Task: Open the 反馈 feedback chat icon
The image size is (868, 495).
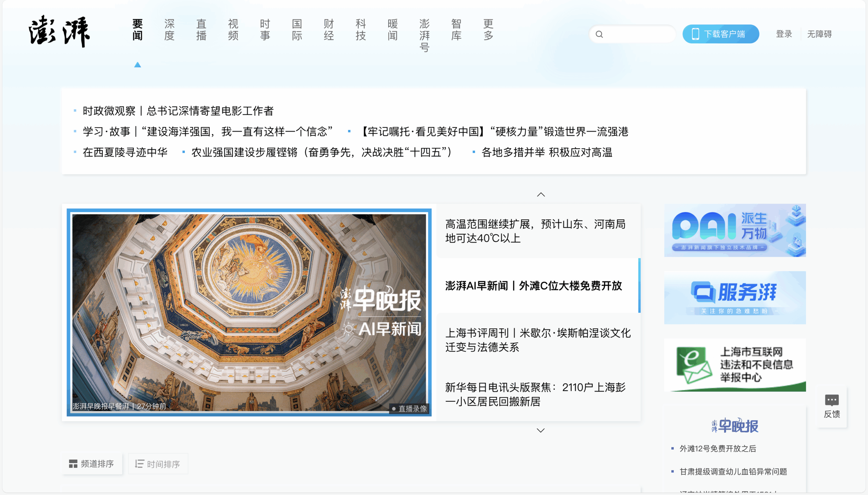Action: pos(832,400)
